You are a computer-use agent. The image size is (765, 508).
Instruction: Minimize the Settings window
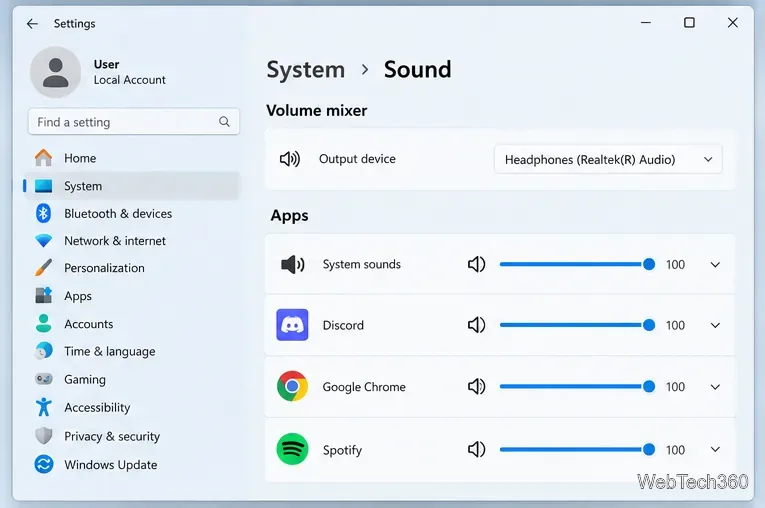pyautogui.click(x=645, y=23)
